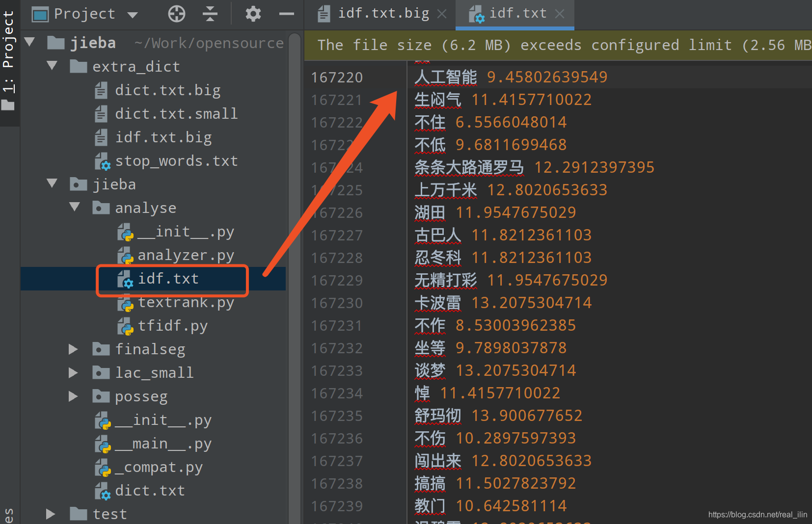Close the idf.txt.big editor tab

(x=442, y=14)
